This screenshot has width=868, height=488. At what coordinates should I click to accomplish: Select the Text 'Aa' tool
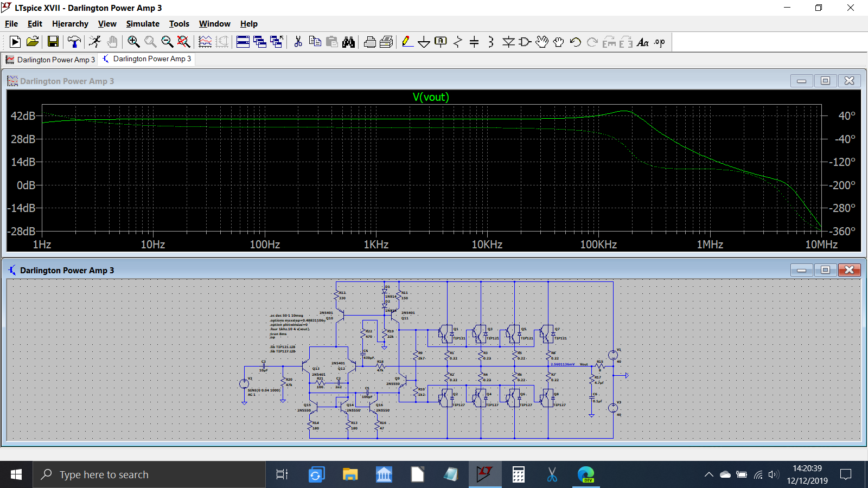tap(643, 42)
